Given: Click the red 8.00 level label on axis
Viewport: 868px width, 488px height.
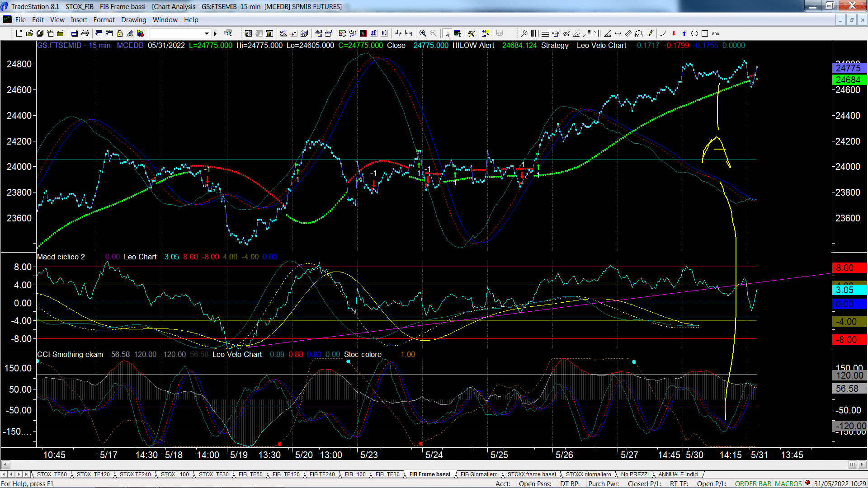Looking at the screenshot, I should [849, 268].
